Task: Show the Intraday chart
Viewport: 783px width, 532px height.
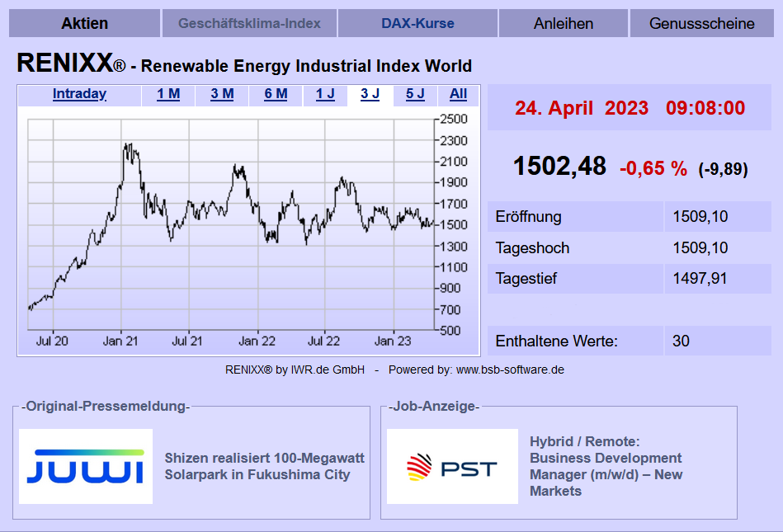Action: coord(79,94)
